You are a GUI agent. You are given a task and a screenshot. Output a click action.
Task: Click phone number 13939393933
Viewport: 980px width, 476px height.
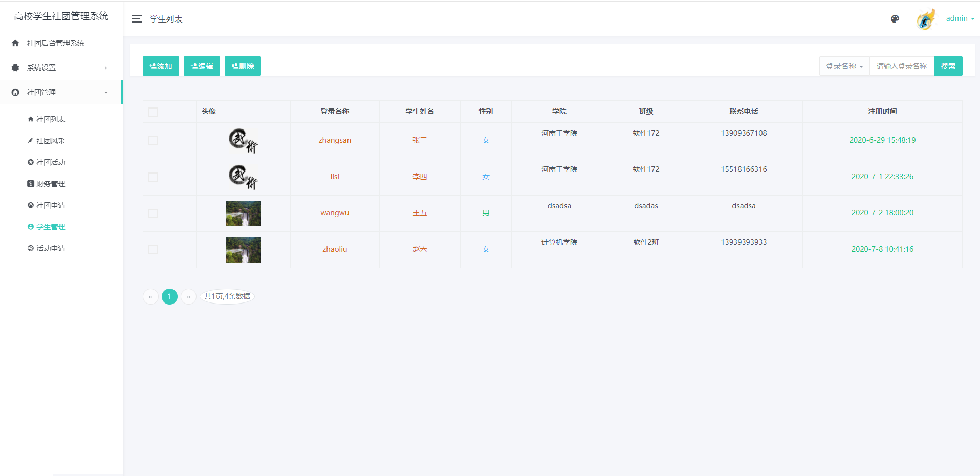point(744,242)
